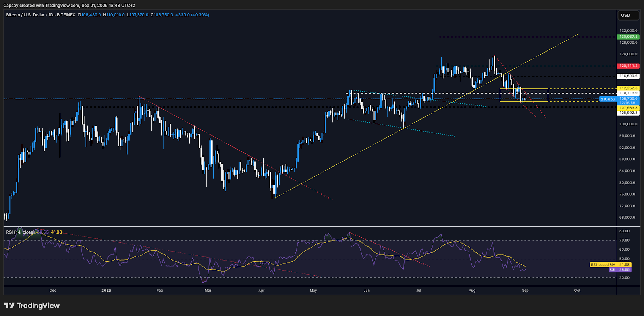Click the purple RSI value tag
Screen dimensions: 644x316
coord(612,270)
